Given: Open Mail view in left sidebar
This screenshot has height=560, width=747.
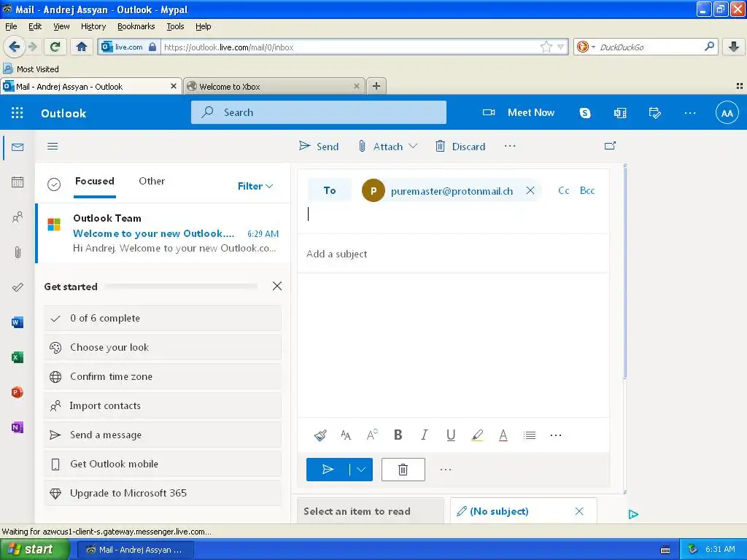Looking at the screenshot, I should coord(18,147).
